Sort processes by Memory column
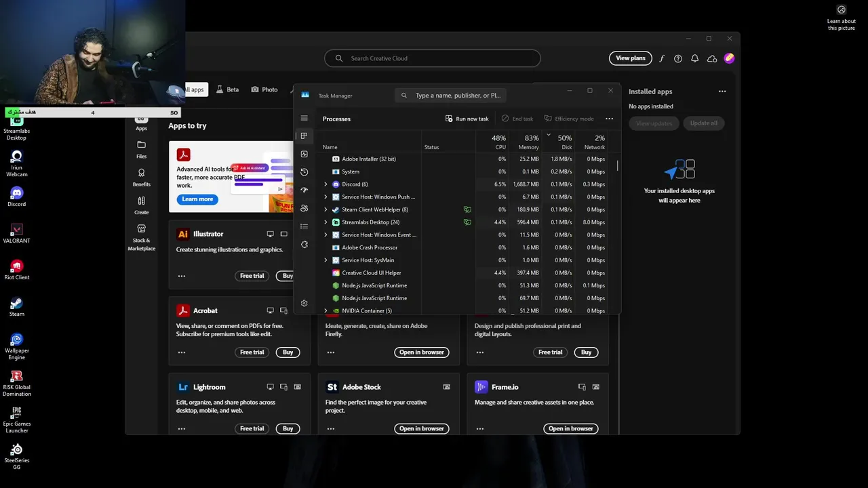This screenshot has width=868, height=488. click(528, 142)
